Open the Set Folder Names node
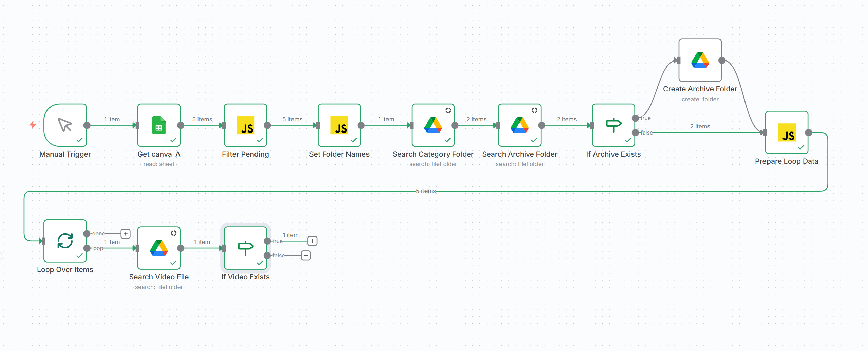This screenshot has width=868, height=351. pyautogui.click(x=339, y=125)
